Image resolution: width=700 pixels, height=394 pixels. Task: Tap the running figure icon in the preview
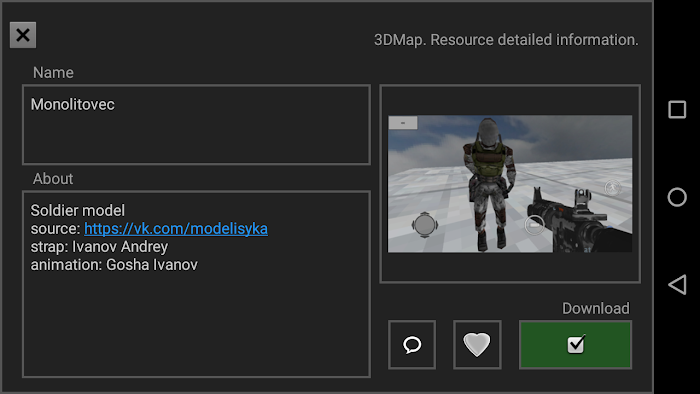[612, 187]
